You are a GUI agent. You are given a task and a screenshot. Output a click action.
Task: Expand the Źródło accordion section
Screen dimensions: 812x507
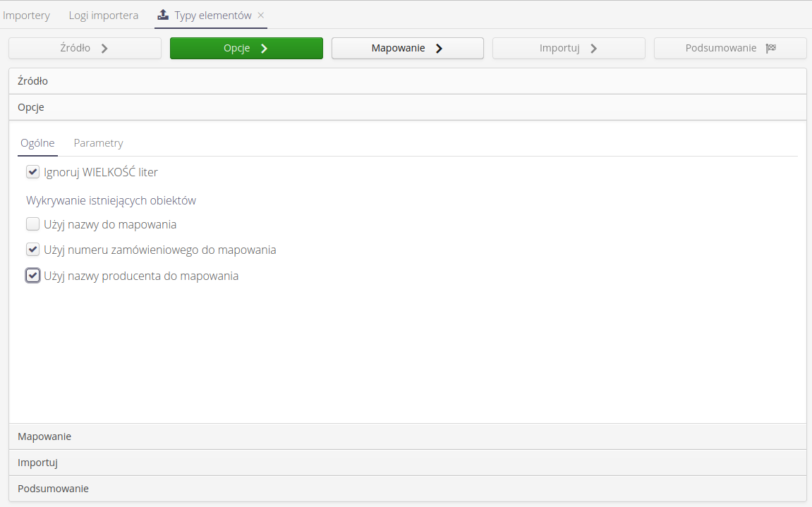(408, 81)
